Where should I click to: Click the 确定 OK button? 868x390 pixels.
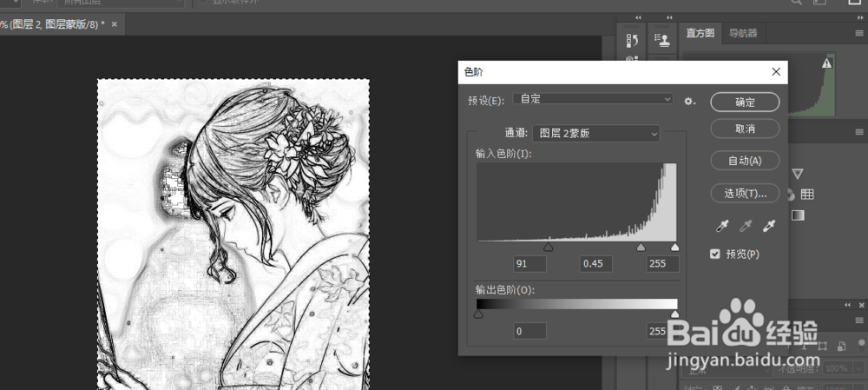click(745, 102)
